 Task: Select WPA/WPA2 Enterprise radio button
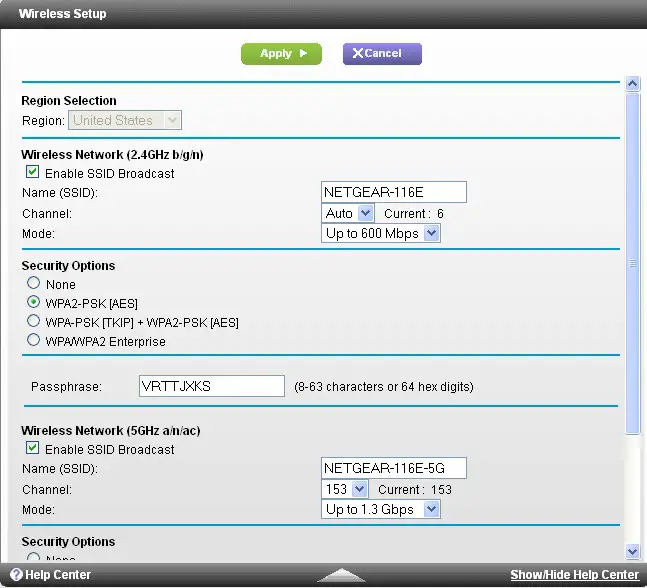pos(34,341)
